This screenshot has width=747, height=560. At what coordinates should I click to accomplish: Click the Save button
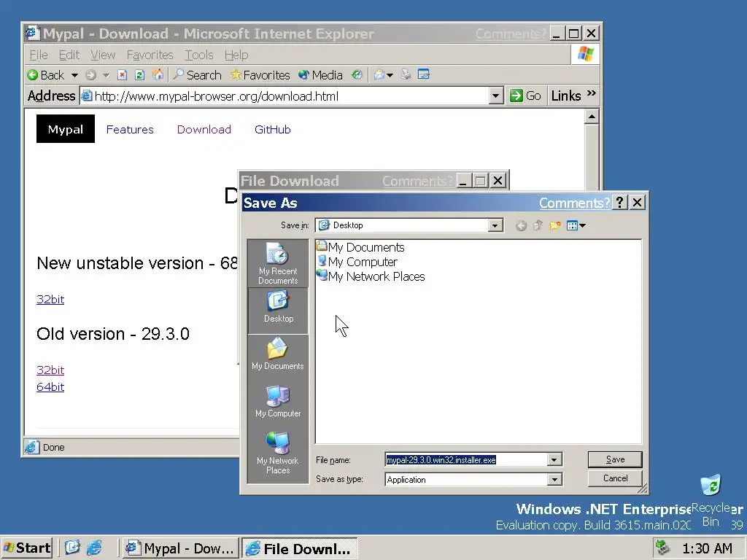615,459
